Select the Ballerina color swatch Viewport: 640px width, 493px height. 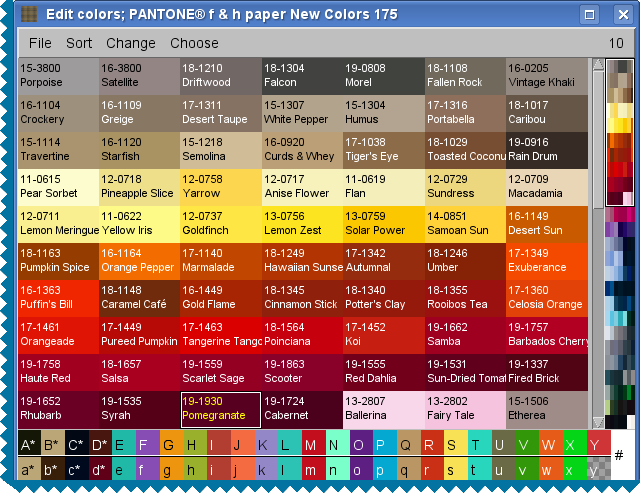pos(384,410)
